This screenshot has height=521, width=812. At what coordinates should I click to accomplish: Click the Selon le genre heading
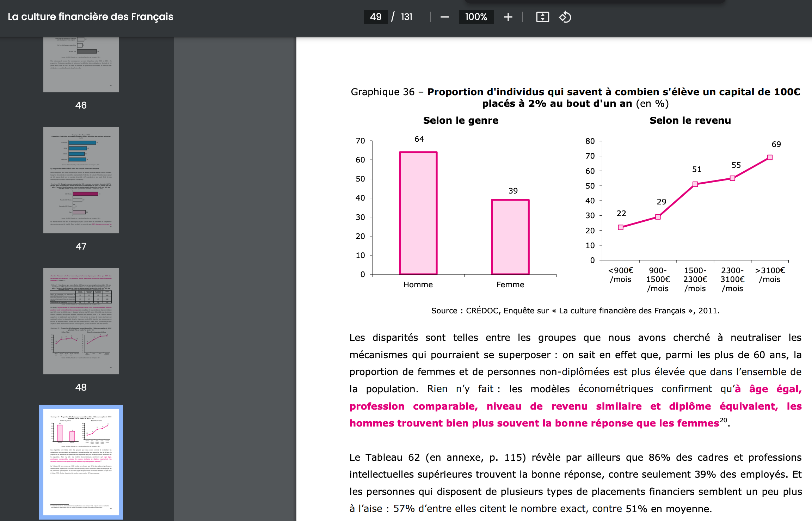click(x=461, y=121)
